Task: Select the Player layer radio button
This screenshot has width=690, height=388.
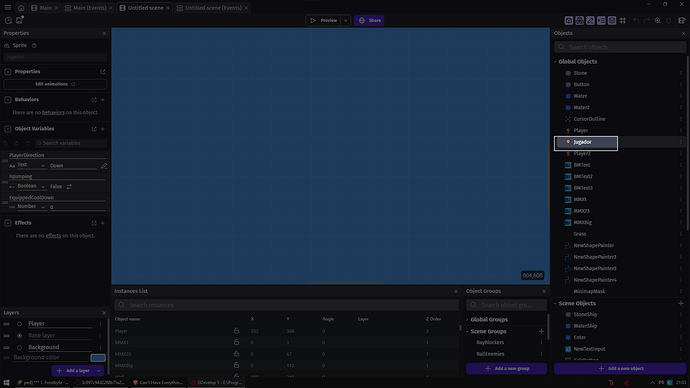Action: tap(19, 324)
